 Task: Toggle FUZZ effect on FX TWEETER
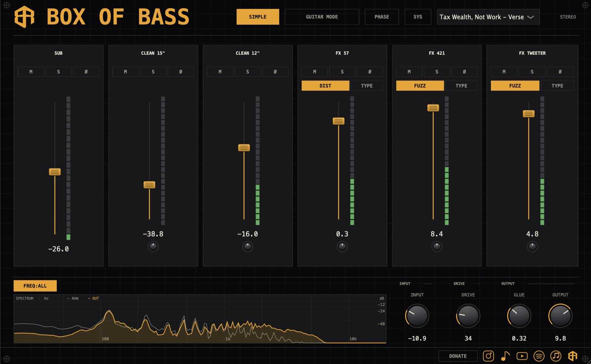pyautogui.click(x=515, y=86)
